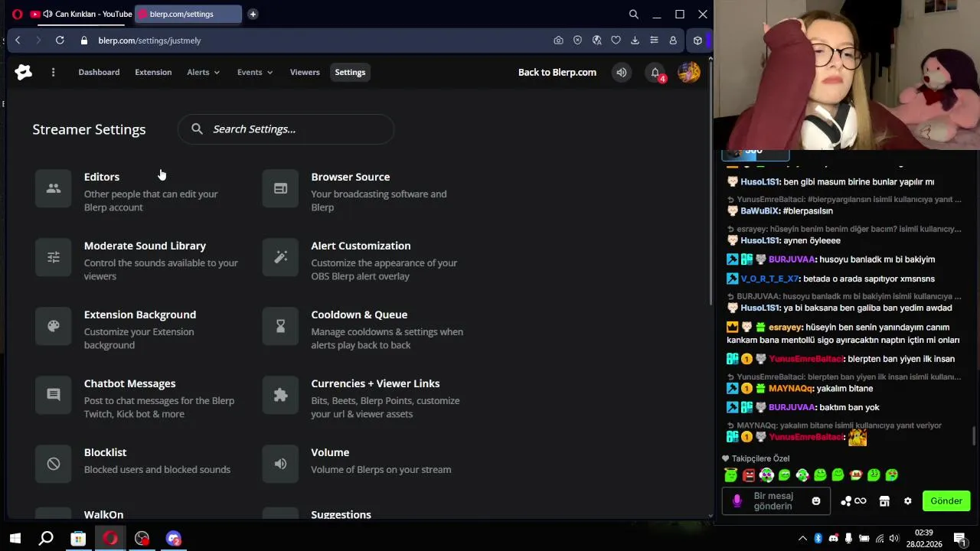
Task: Click the Blocklist blocked-circle icon
Action: point(54,464)
